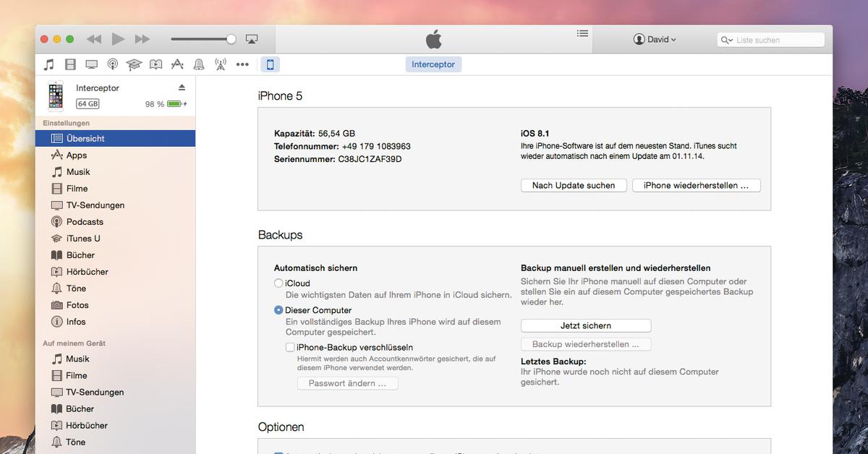This screenshot has width=868, height=454.
Task: Click Jetzt sichern button
Action: 586,326
